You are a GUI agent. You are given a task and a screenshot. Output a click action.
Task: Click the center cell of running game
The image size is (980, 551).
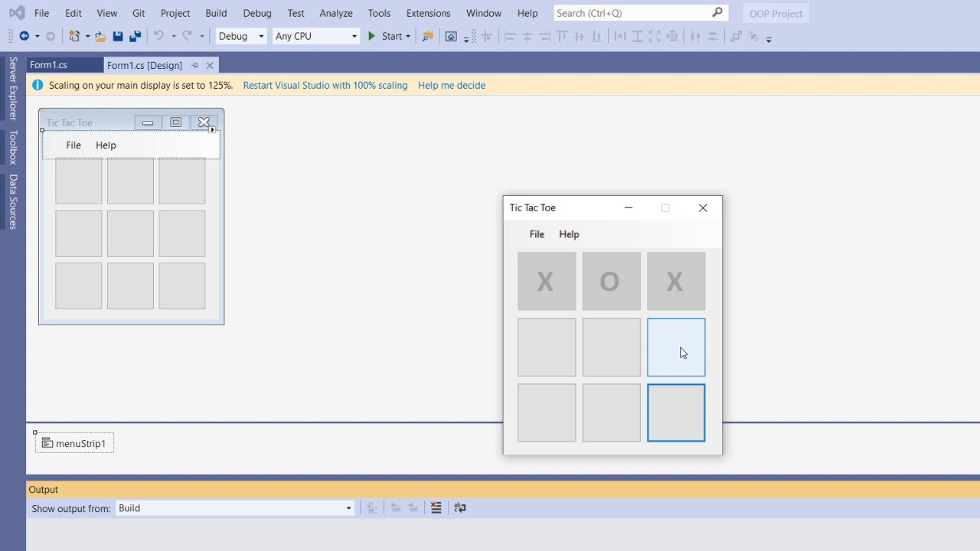click(612, 347)
